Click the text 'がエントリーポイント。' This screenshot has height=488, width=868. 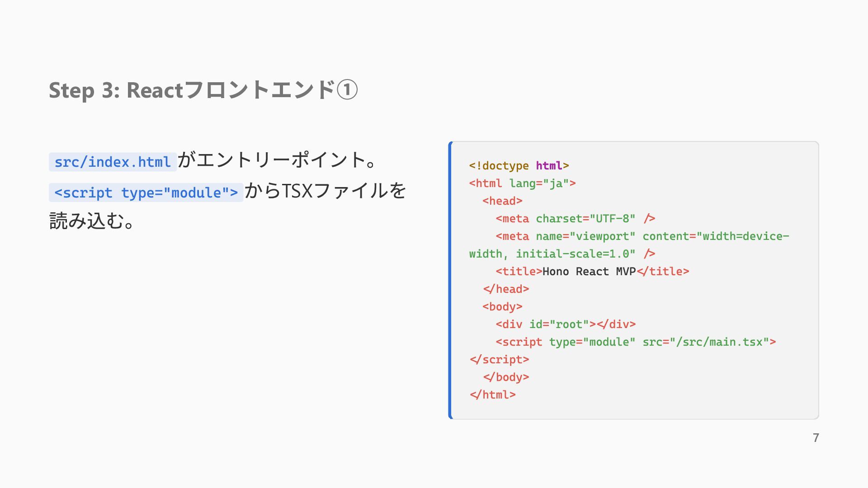click(x=277, y=160)
